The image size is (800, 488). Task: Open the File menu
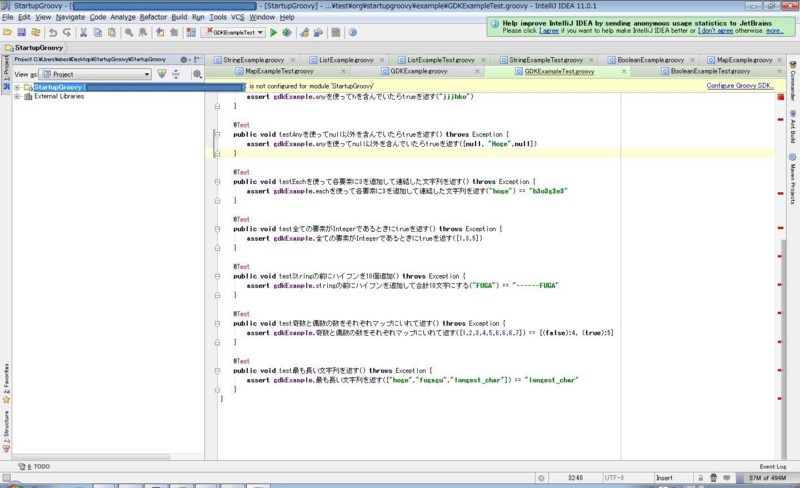coord(8,17)
